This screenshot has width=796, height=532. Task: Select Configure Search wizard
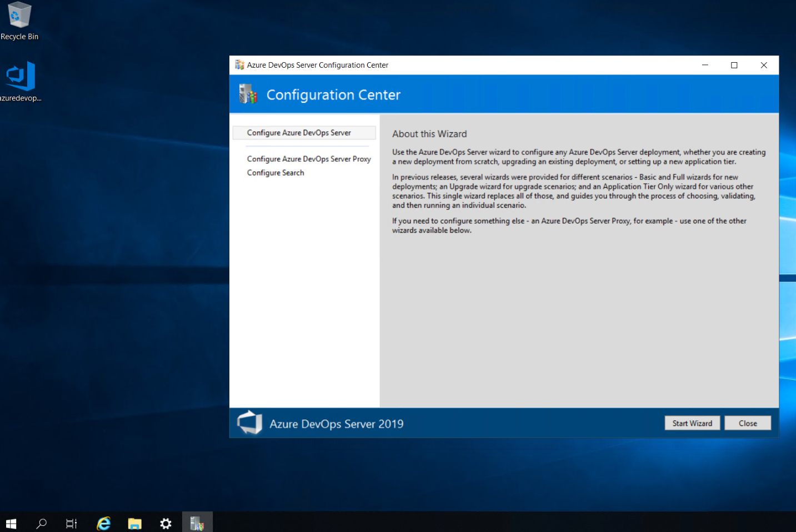tap(276, 173)
